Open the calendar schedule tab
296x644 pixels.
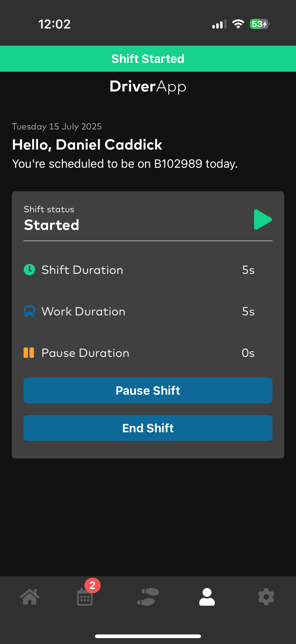[x=85, y=598]
